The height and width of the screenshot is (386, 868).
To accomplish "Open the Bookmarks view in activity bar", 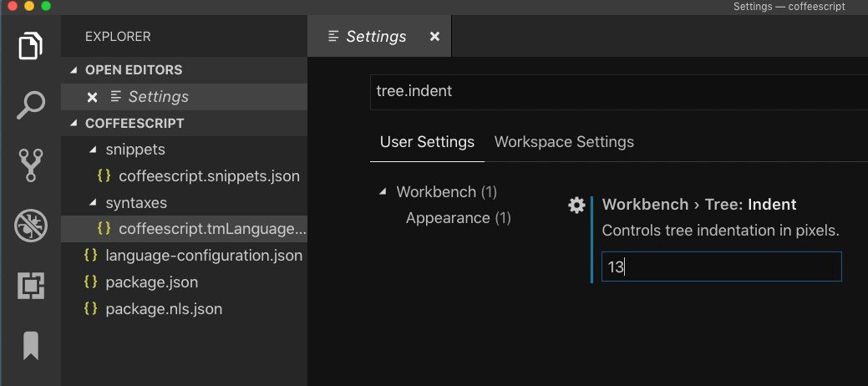I will click(x=30, y=346).
